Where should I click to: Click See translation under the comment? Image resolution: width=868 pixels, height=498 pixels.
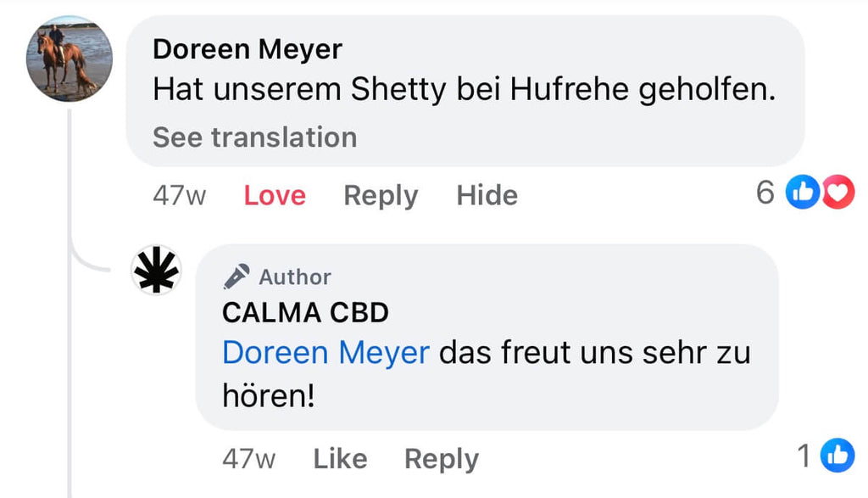click(x=254, y=137)
